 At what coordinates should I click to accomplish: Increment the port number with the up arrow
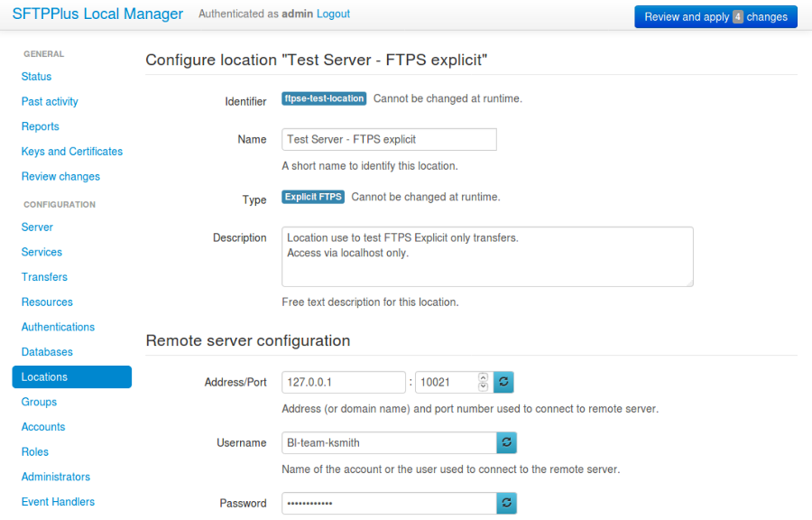483,377
